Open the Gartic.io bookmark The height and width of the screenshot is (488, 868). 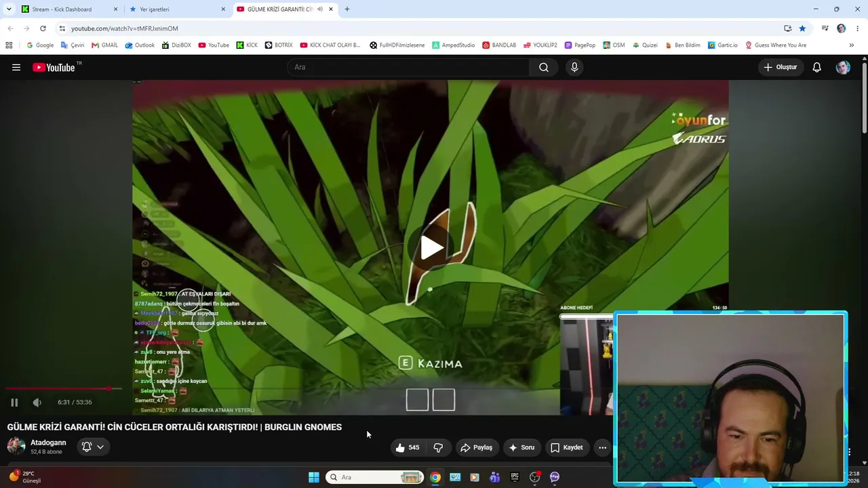click(722, 45)
